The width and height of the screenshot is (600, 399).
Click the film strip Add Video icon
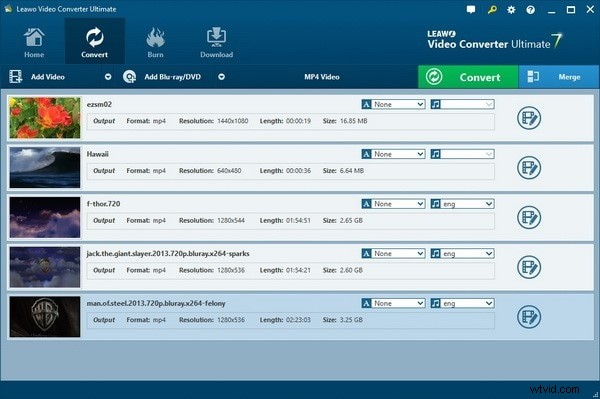(x=15, y=77)
